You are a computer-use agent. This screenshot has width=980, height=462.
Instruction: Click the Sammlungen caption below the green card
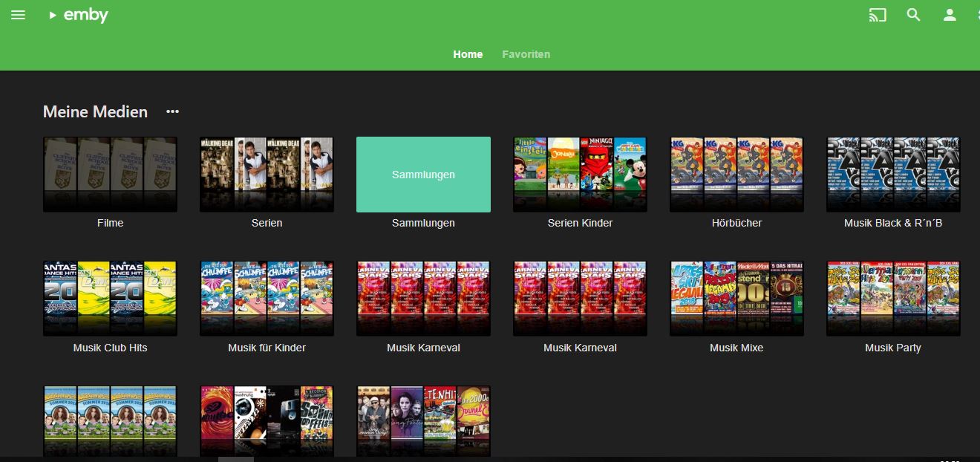tap(423, 223)
